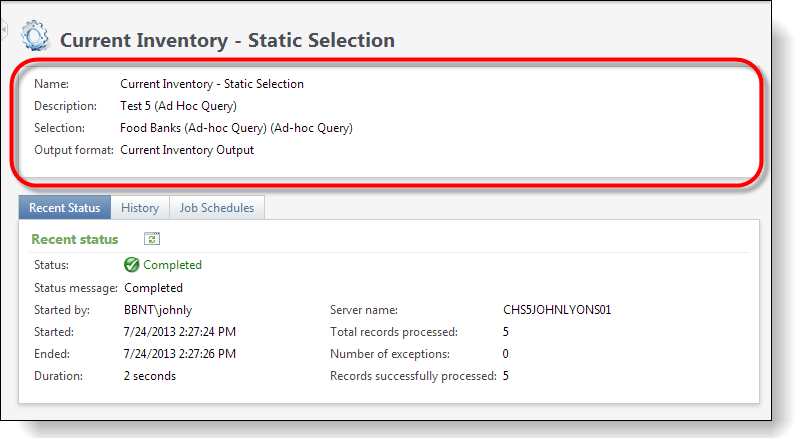Click the green Completed checkmark icon
Viewport: 796px width, 438px height.
pyautogui.click(x=131, y=264)
